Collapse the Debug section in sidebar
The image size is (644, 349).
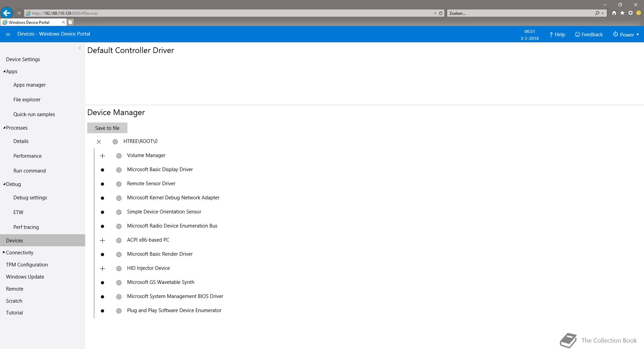tap(4, 184)
